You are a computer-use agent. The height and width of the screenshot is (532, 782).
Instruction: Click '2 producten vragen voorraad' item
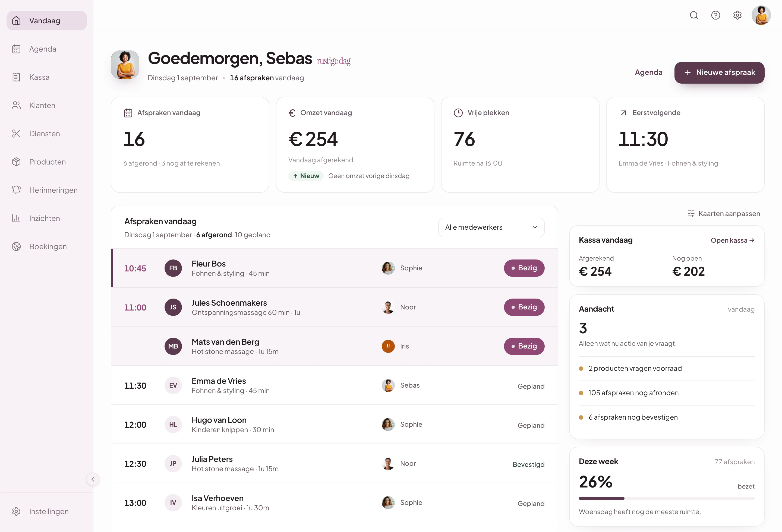point(667,368)
